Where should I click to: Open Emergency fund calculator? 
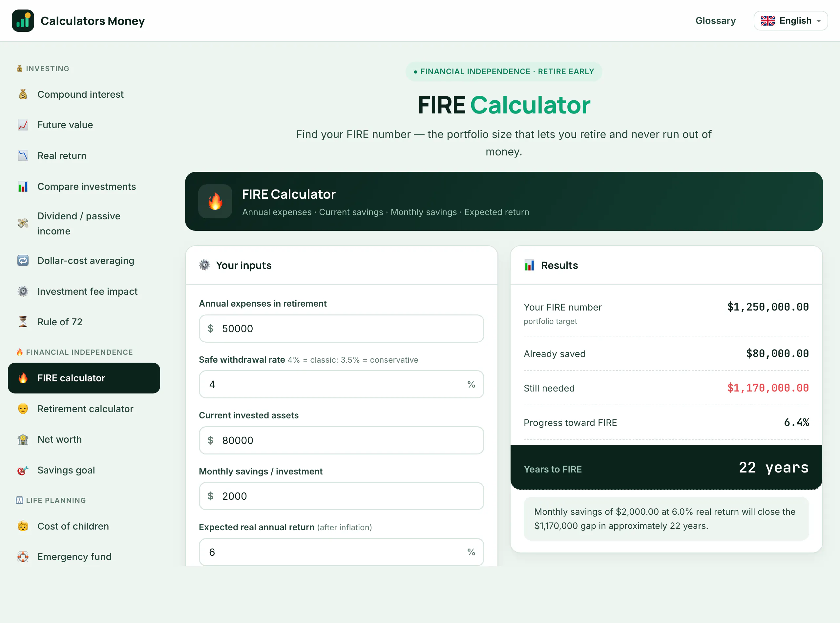tap(84, 557)
